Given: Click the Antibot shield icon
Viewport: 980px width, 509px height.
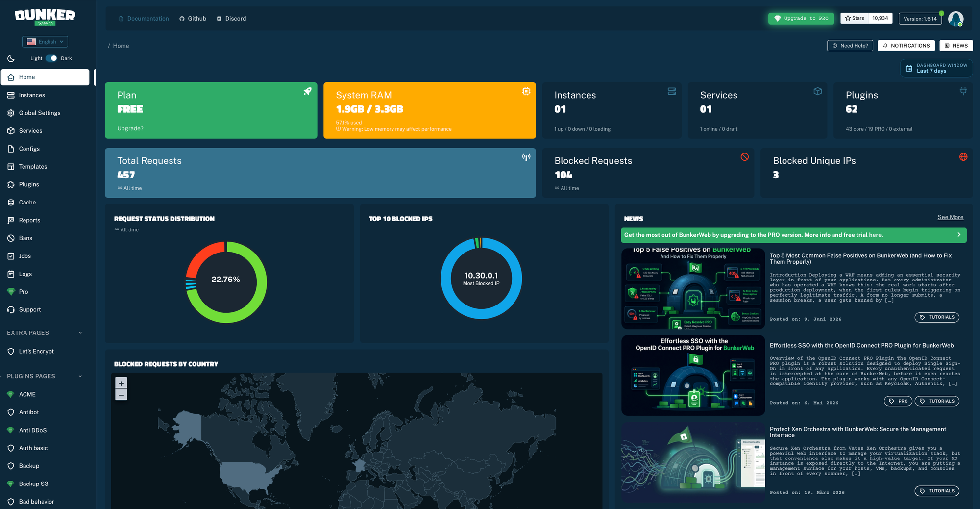Looking at the screenshot, I should point(11,412).
